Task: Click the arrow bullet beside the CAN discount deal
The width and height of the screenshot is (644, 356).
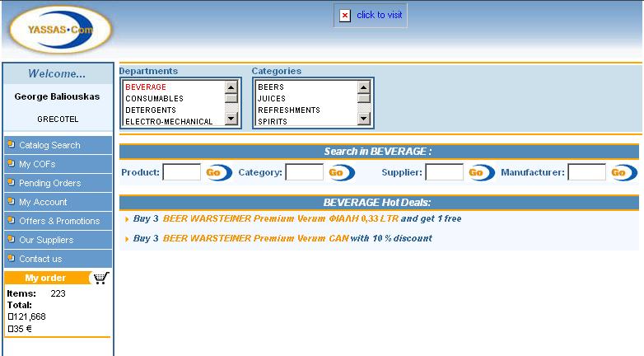Action: (x=127, y=239)
